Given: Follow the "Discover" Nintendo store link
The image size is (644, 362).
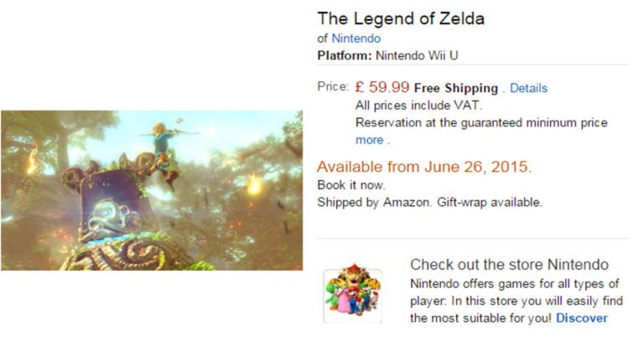Looking at the screenshot, I should tap(581, 318).
